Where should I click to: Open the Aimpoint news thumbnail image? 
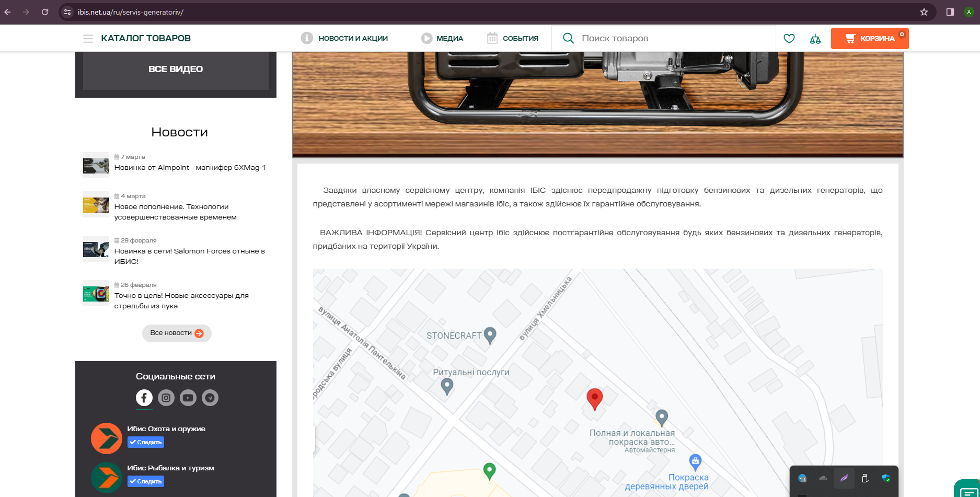96,165
